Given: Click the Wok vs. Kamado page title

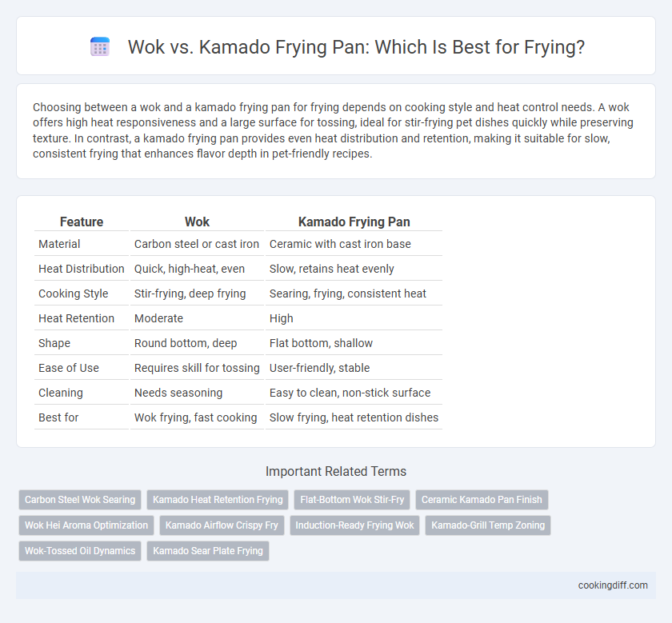Looking at the screenshot, I should click(356, 46).
